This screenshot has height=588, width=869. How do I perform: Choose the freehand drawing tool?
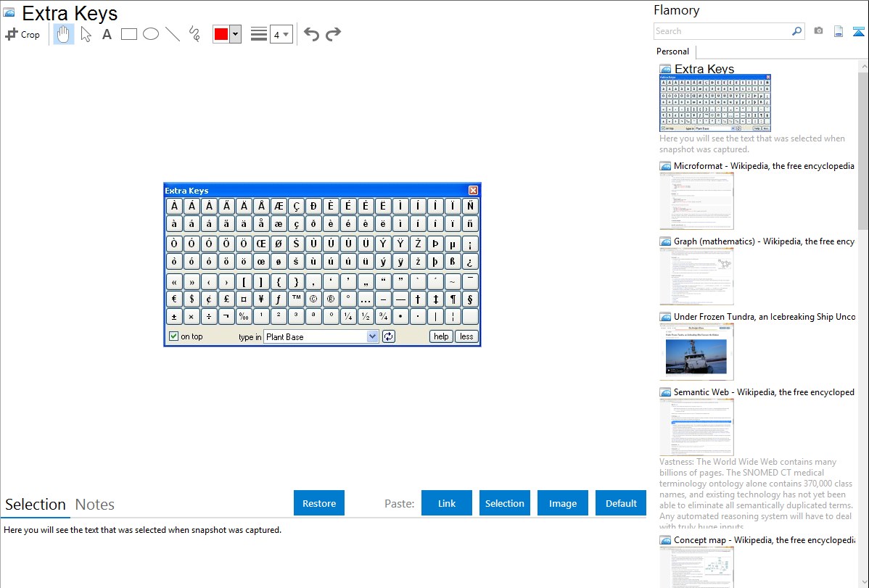pyautogui.click(x=194, y=34)
